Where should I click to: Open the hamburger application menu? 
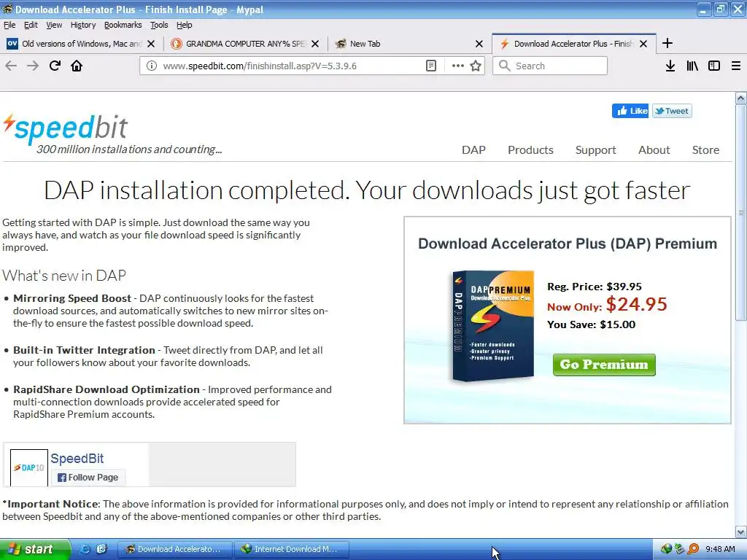point(736,66)
